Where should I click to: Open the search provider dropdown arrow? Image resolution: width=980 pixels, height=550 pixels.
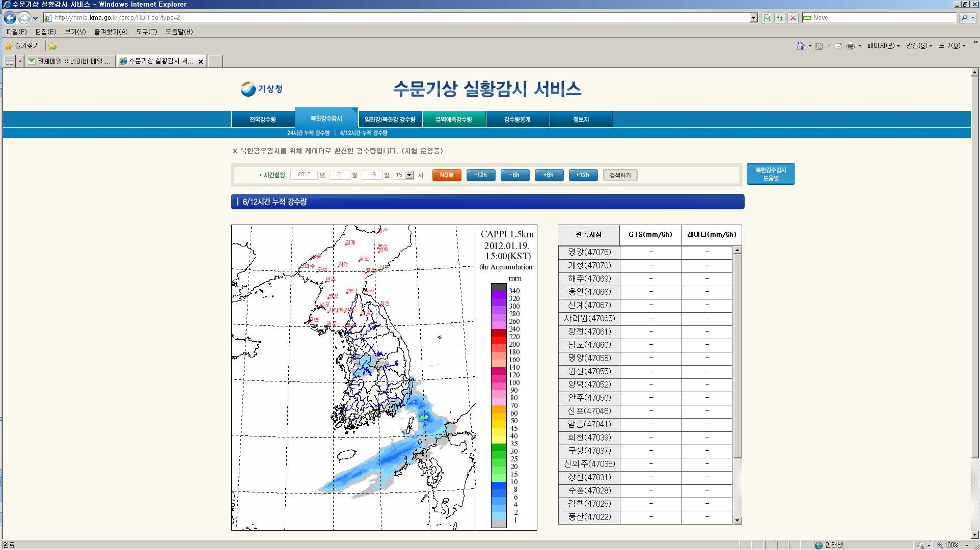(973, 18)
